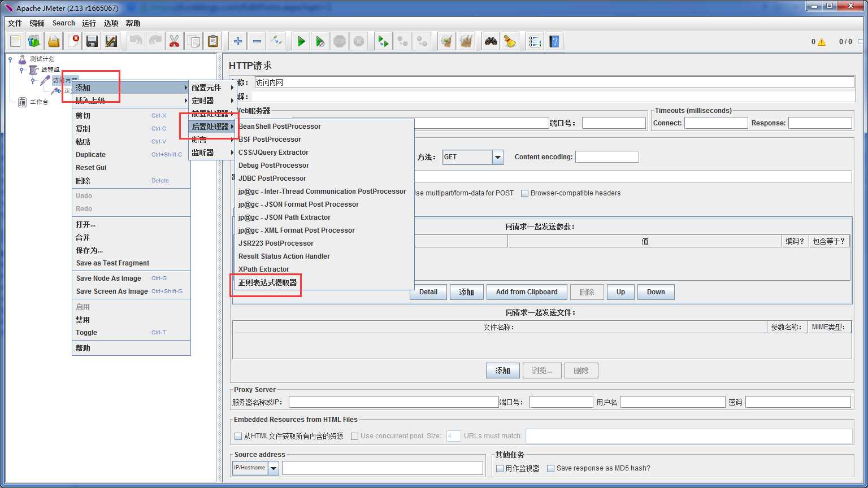Click the Up button under parameters
The width and height of the screenshot is (868, 488).
pos(620,292)
